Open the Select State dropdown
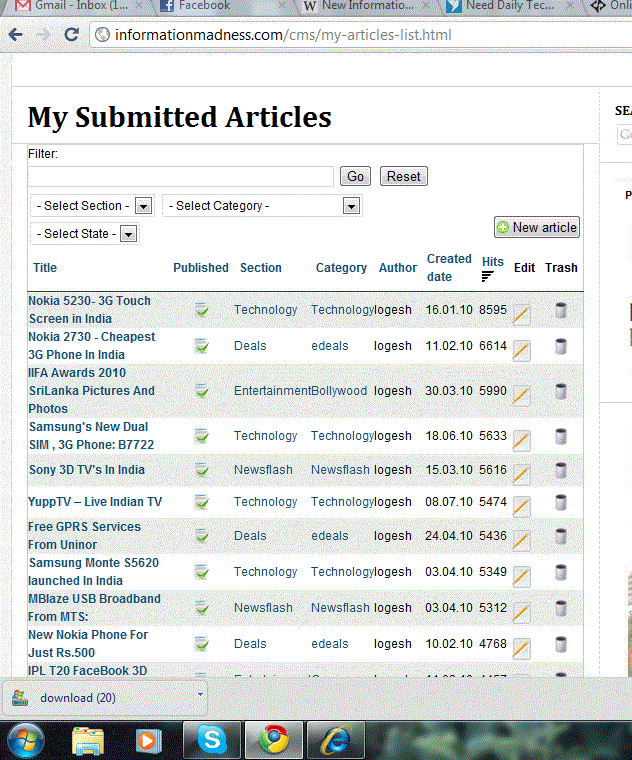The width and height of the screenshot is (632, 760). (85, 234)
